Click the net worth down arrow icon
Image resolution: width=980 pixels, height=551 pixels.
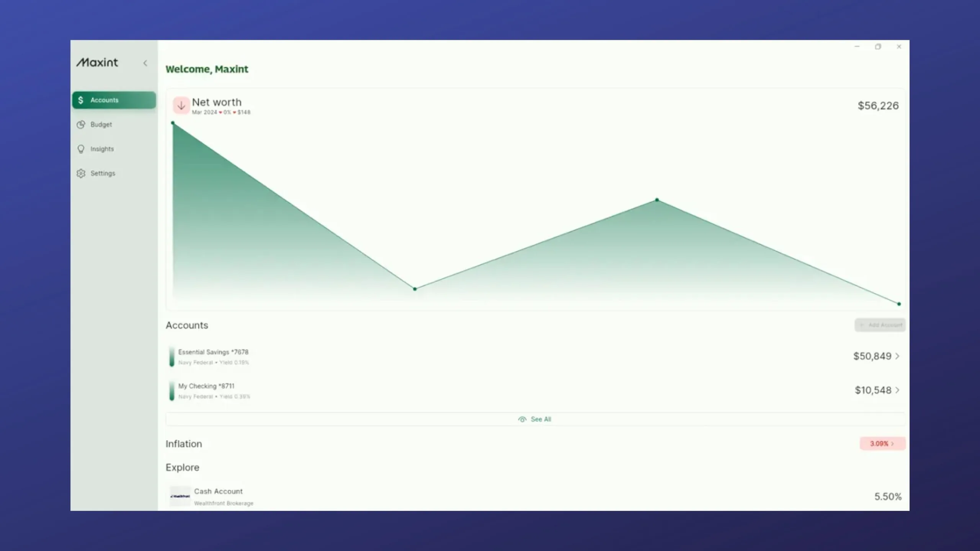click(x=180, y=105)
